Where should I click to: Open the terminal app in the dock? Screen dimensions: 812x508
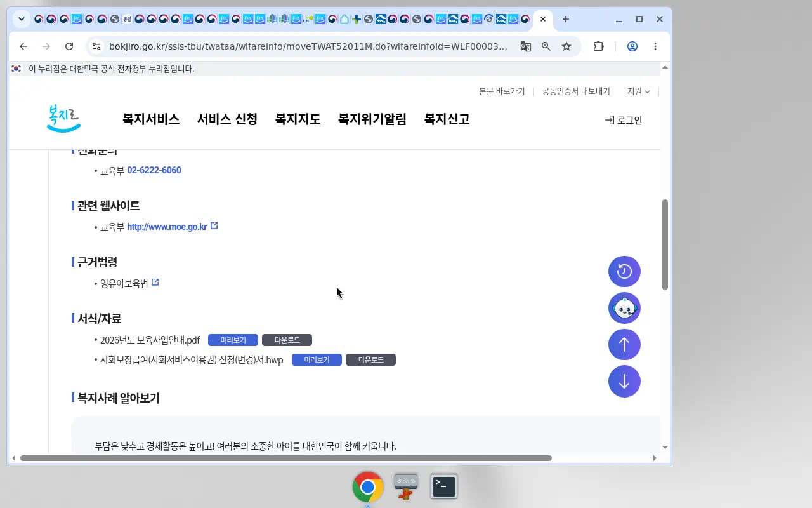(x=444, y=486)
